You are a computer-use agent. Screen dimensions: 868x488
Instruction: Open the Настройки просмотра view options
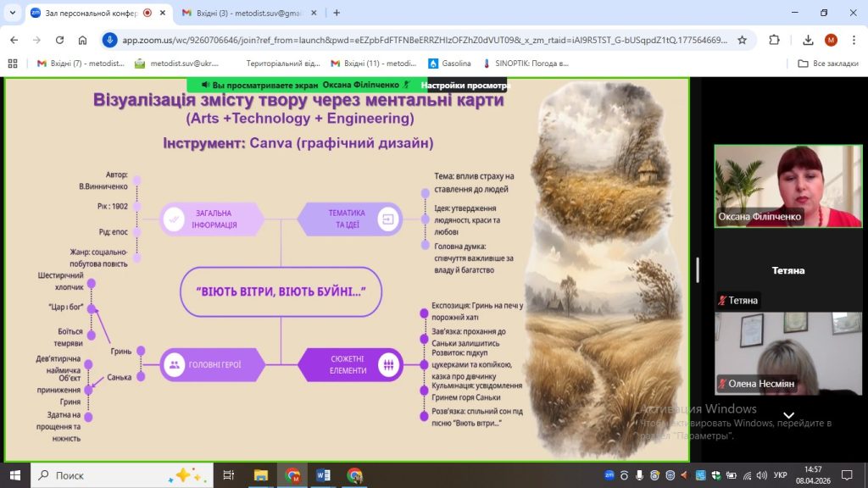[465, 86]
